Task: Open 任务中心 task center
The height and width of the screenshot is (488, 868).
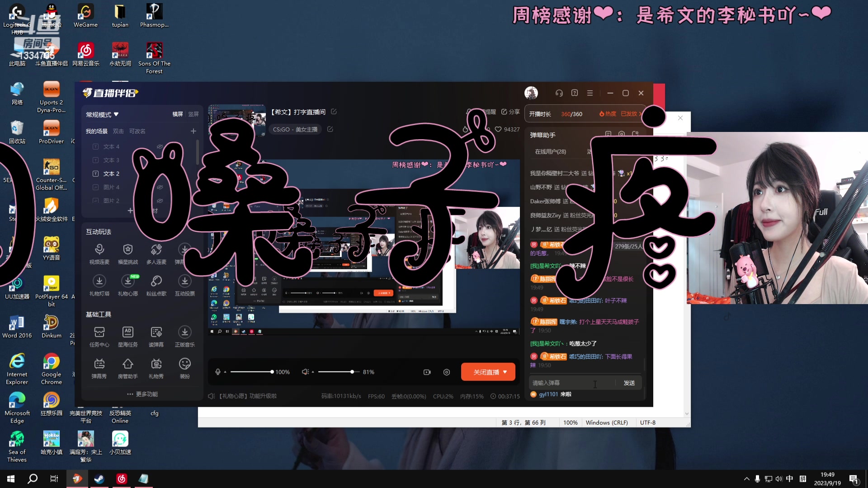Action: [99, 337]
